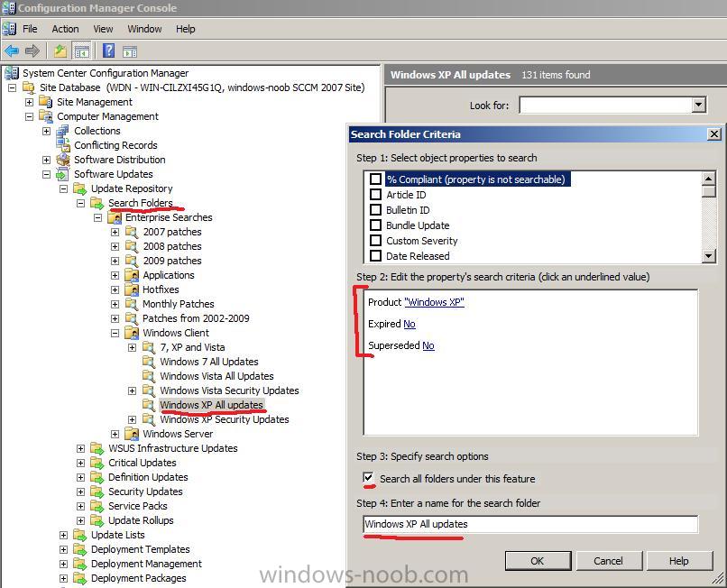Click the Back arrow toolbar icon
The height and width of the screenshot is (588, 727).
click(x=12, y=51)
